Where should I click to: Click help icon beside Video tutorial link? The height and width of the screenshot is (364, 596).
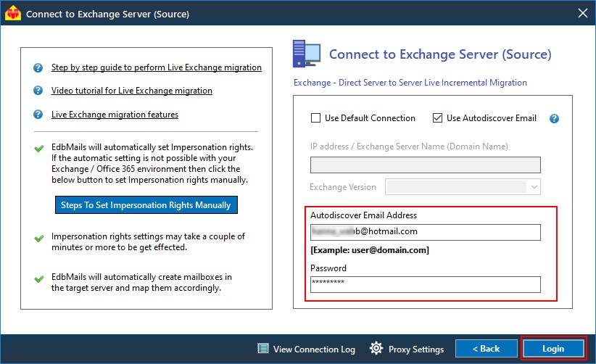coord(38,91)
